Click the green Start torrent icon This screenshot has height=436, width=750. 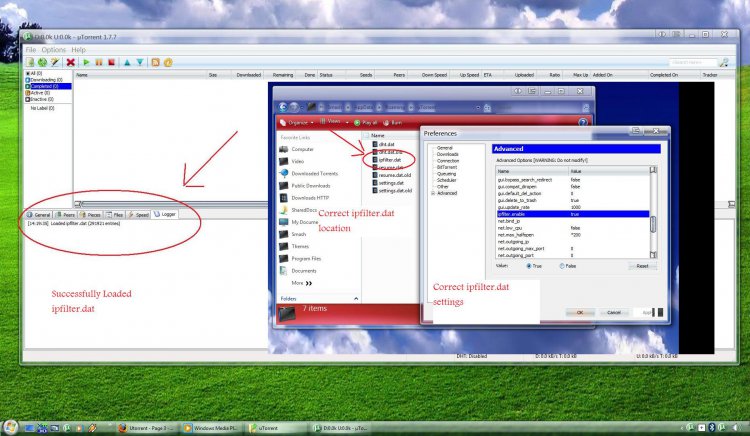(86, 62)
